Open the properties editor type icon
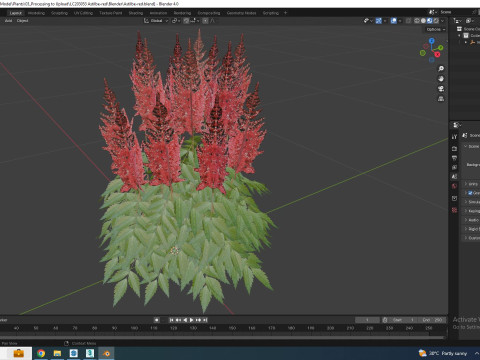 (x=457, y=125)
